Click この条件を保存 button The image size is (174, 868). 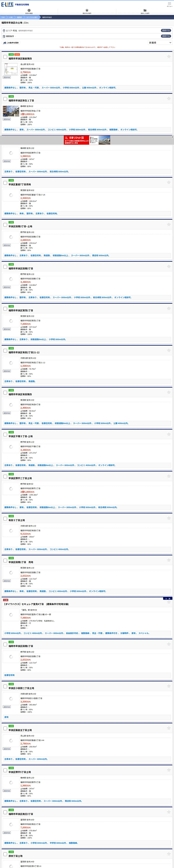pyautogui.click(x=11, y=43)
